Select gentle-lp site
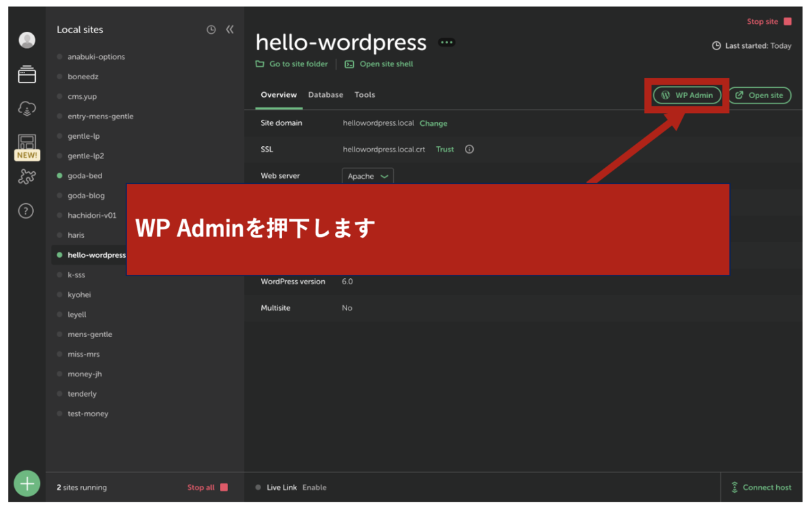Screen dimensions: 812x511 (x=83, y=136)
